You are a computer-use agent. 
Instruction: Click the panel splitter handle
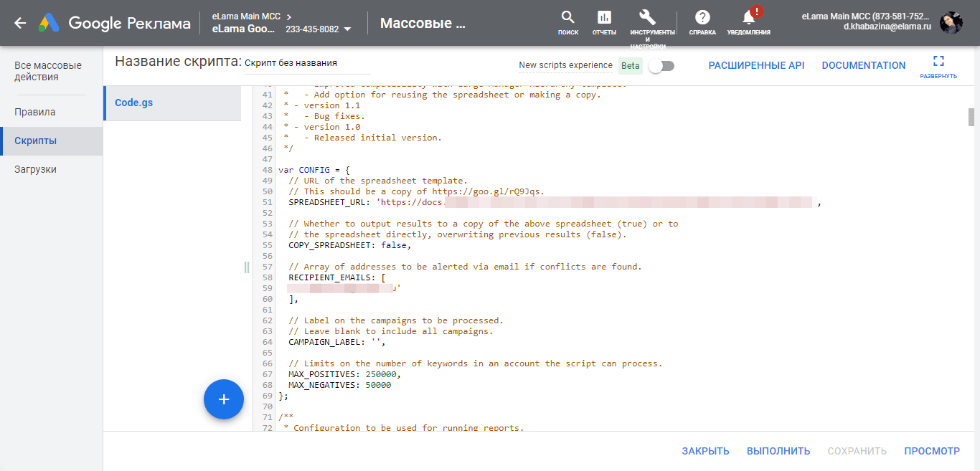[247, 267]
